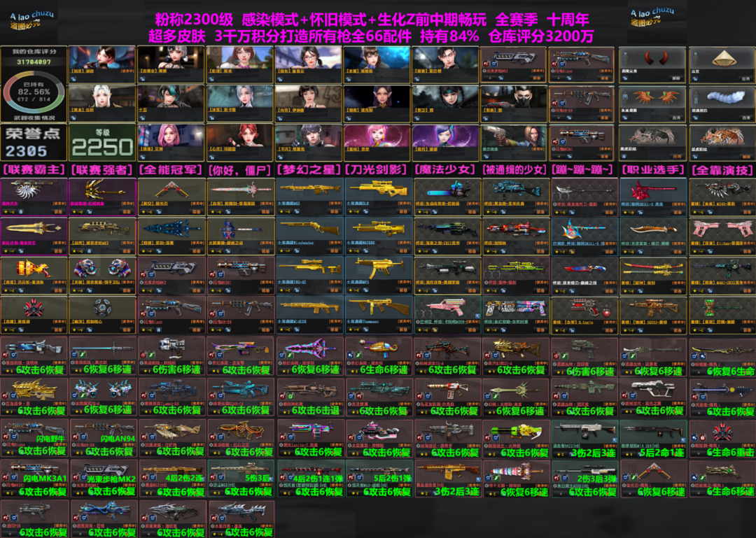Viewport: 756px width, 538px height.
Task: Click the lock icon under the 【妖姬】 character
Action: (73, 78)
